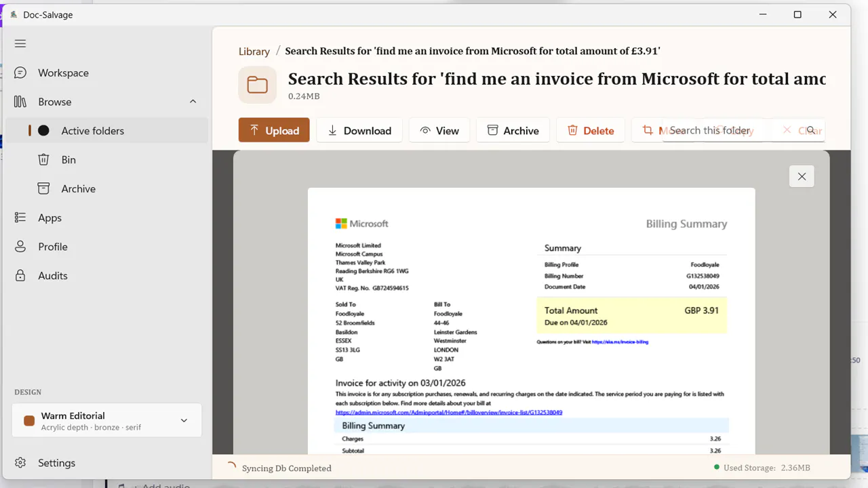Click the Billing Number G132538049 text
This screenshot has width=868, height=488.
pyautogui.click(x=702, y=276)
